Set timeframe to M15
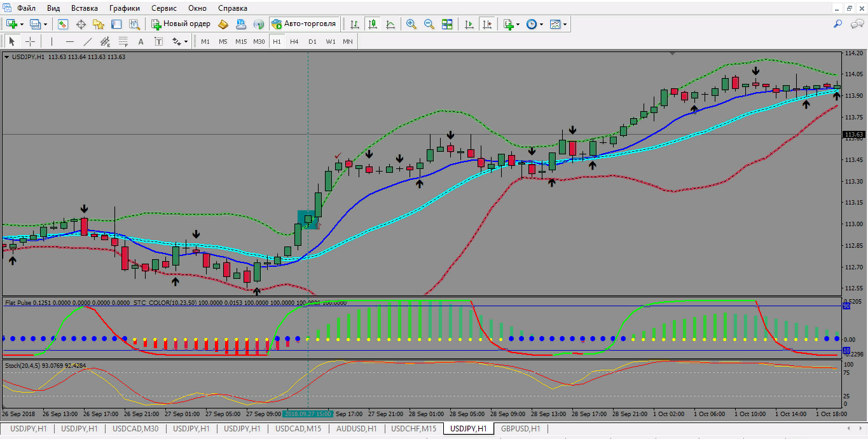Screen dimensions: 868x439 (241, 41)
